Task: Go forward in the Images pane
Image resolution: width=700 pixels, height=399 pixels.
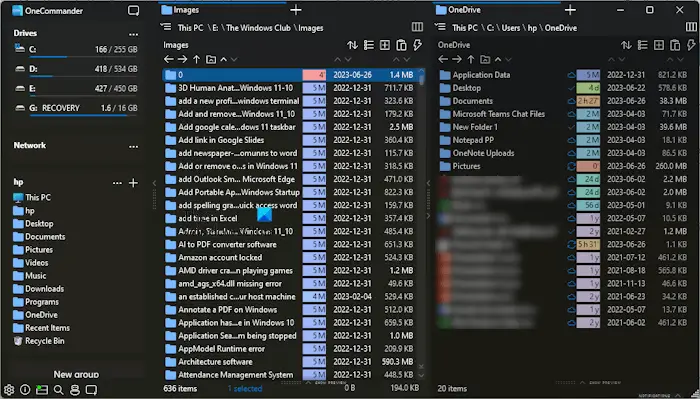Action: 183,59
